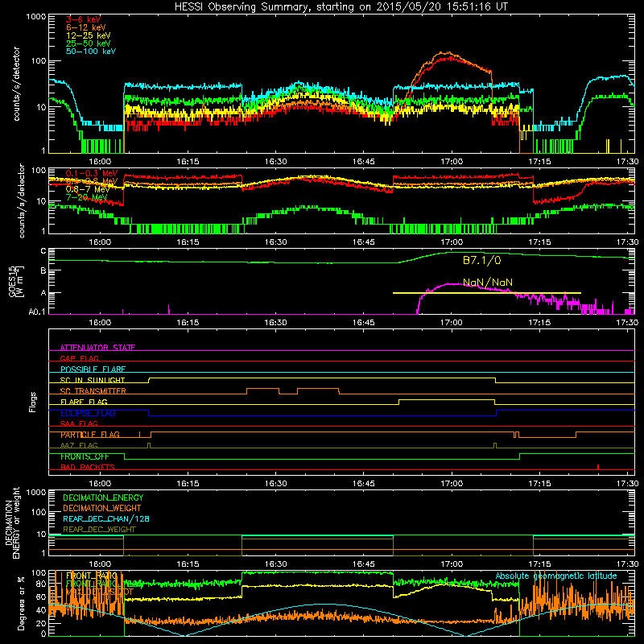
Task: Click the magenta GOES curve peak
Action: (x=452, y=284)
